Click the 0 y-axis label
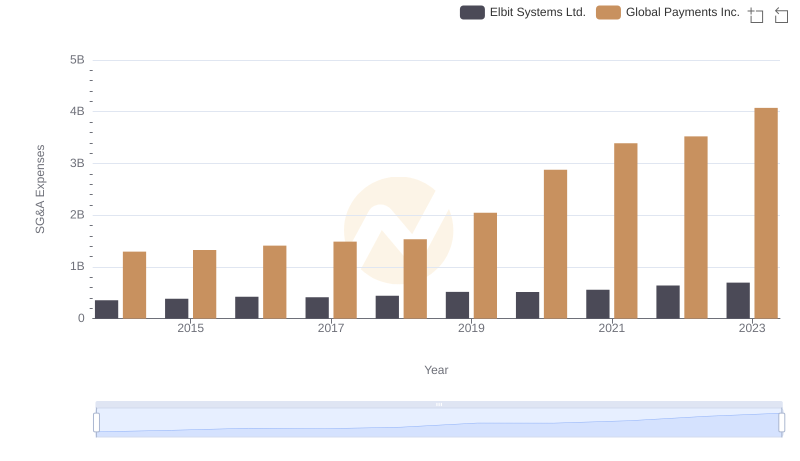 pyautogui.click(x=81, y=318)
